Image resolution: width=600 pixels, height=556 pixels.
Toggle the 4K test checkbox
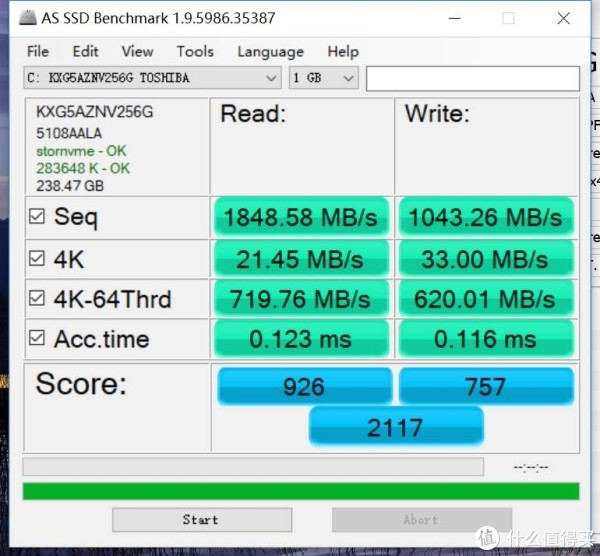pyautogui.click(x=37, y=258)
